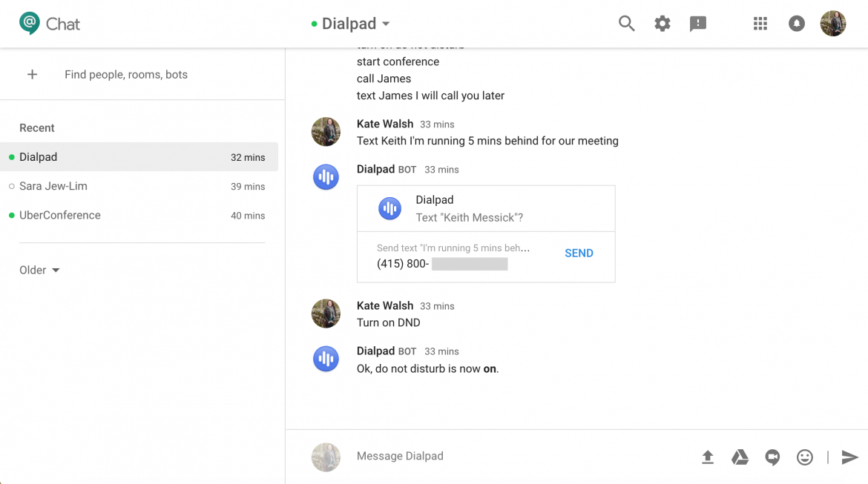The width and height of the screenshot is (868, 484).
Task: Open the search in Chat
Action: (x=626, y=23)
